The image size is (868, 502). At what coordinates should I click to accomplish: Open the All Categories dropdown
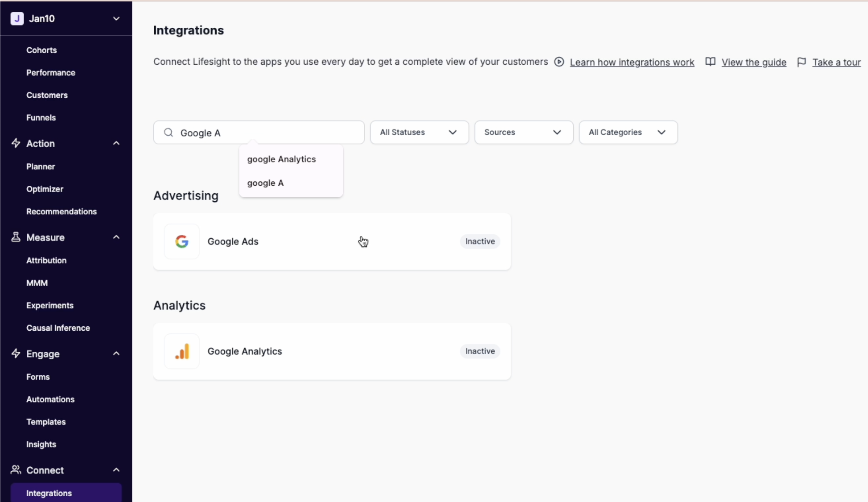628,133
